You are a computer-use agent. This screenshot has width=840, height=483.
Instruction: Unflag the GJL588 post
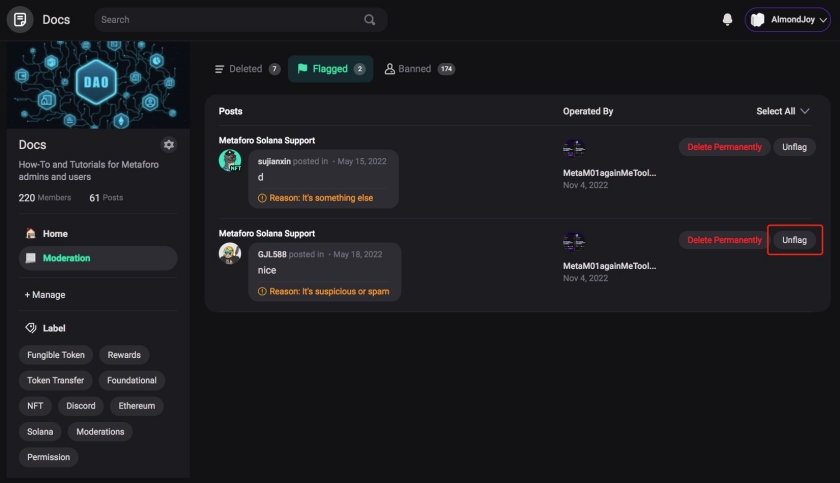[794, 240]
